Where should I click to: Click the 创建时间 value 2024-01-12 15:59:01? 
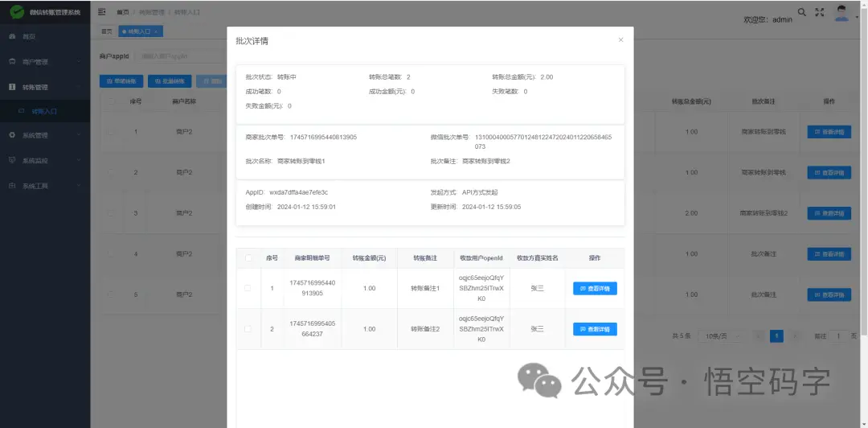[x=307, y=207]
